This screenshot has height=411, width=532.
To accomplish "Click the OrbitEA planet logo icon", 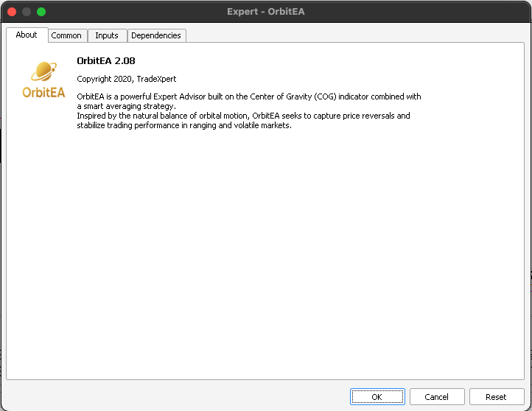I will pyautogui.click(x=43, y=73).
